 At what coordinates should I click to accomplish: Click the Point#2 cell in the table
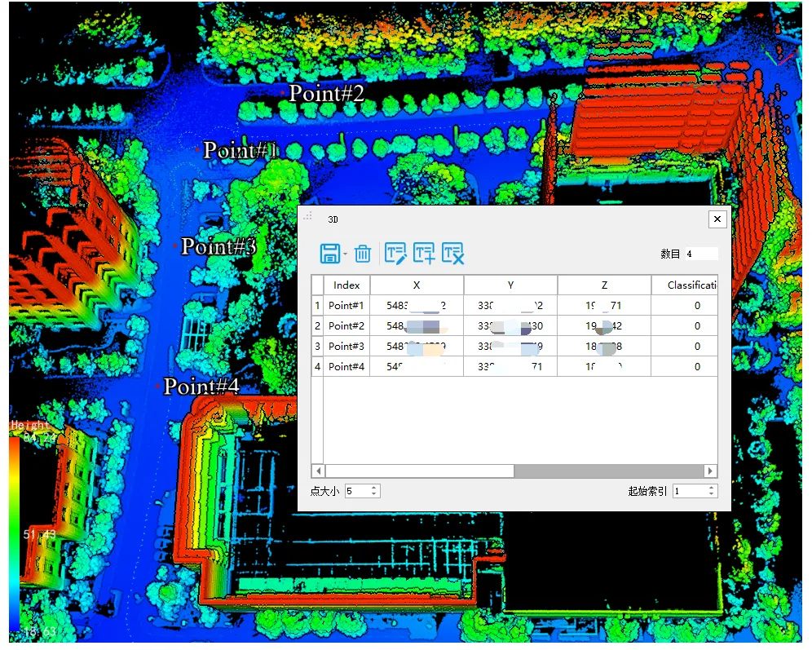[346, 325]
